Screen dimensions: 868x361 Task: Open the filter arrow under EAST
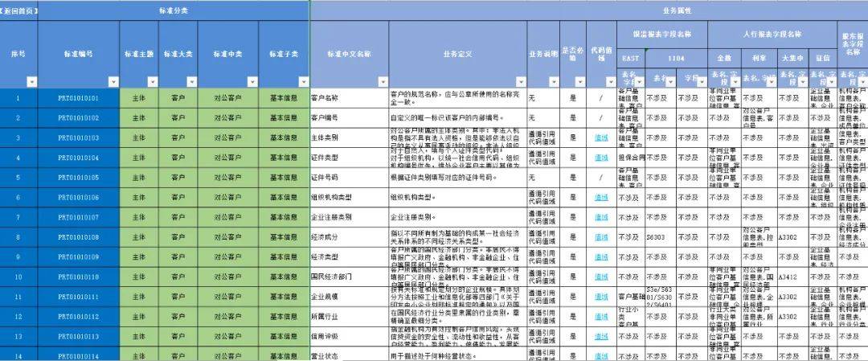(x=640, y=82)
